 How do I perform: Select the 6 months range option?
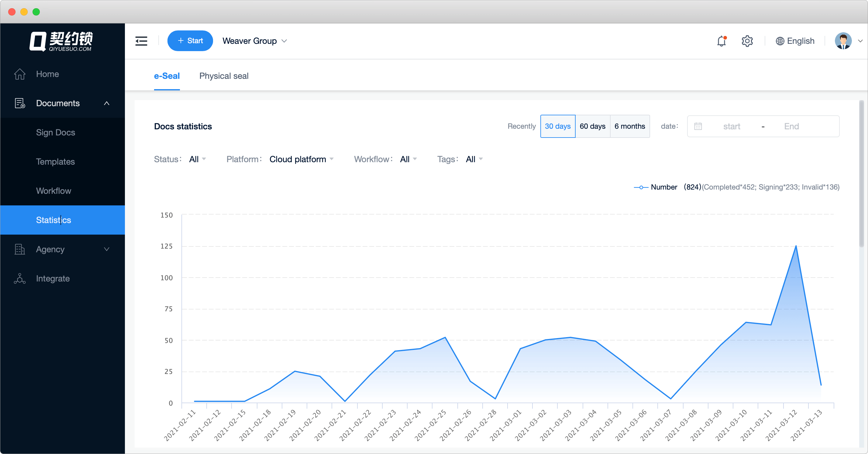(629, 126)
